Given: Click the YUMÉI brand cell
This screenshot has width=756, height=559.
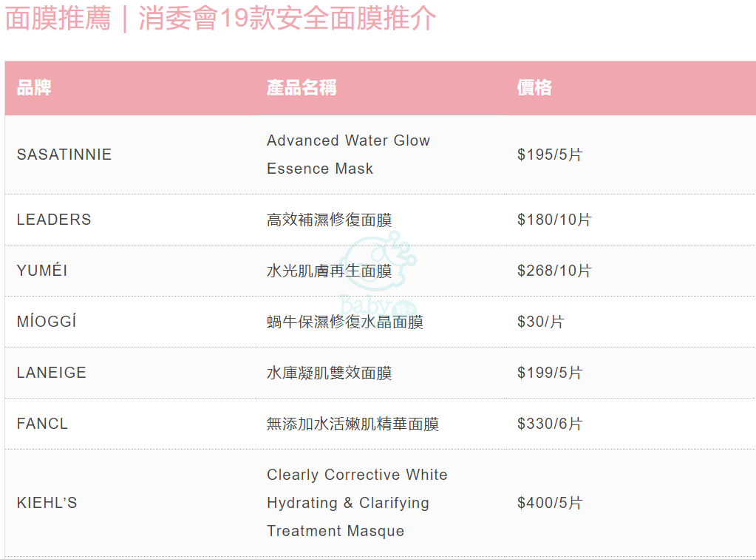Looking at the screenshot, I should [x=42, y=270].
